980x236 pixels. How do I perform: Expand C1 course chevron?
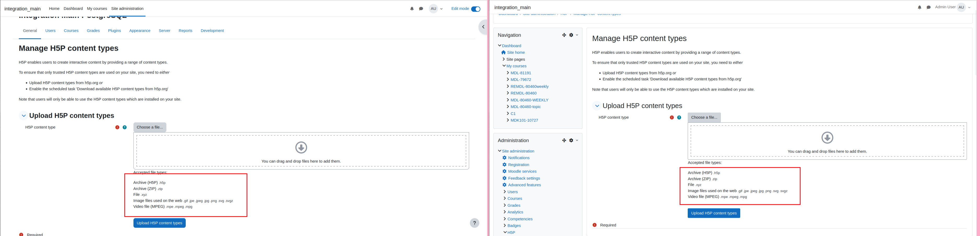point(508,114)
